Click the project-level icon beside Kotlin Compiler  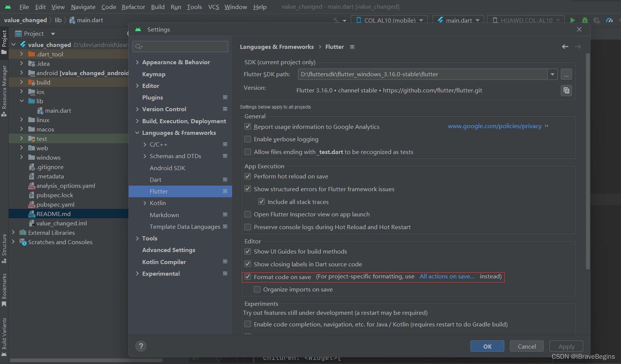coord(225,261)
